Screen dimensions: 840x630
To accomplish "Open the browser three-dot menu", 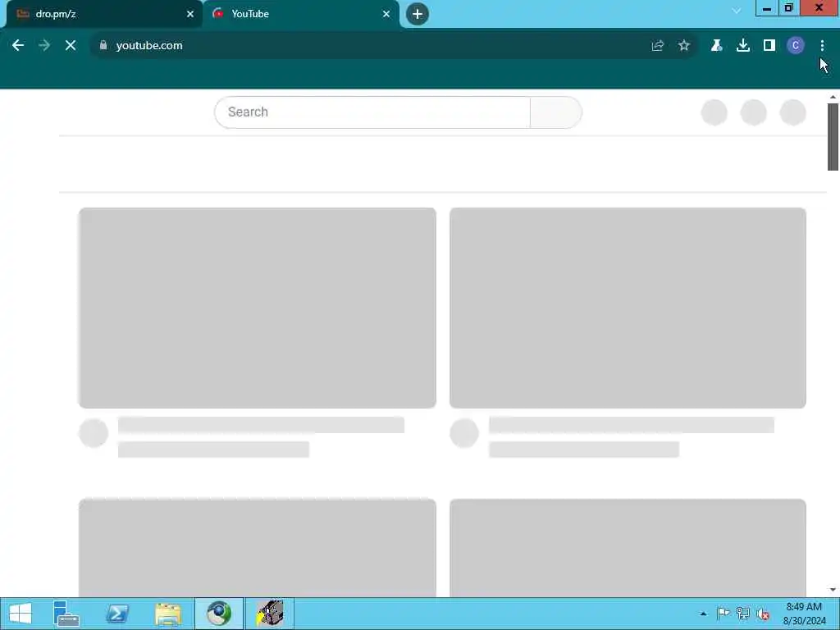I will pyautogui.click(x=822, y=46).
